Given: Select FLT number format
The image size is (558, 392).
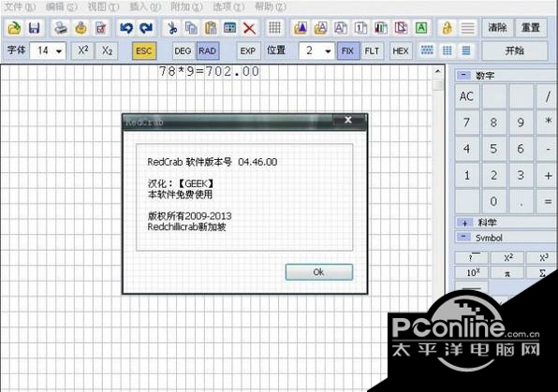Looking at the screenshot, I should point(373,51).
